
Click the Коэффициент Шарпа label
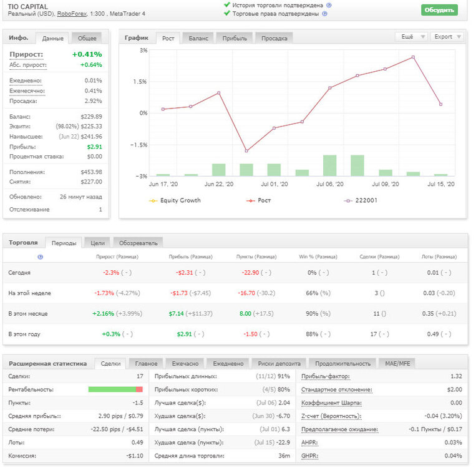coord(331,403)
